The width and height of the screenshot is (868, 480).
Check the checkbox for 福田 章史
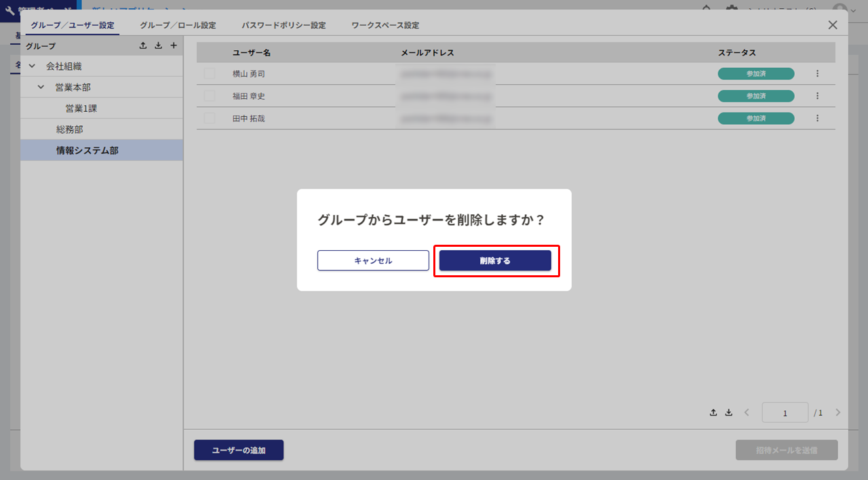click(210, 96)
